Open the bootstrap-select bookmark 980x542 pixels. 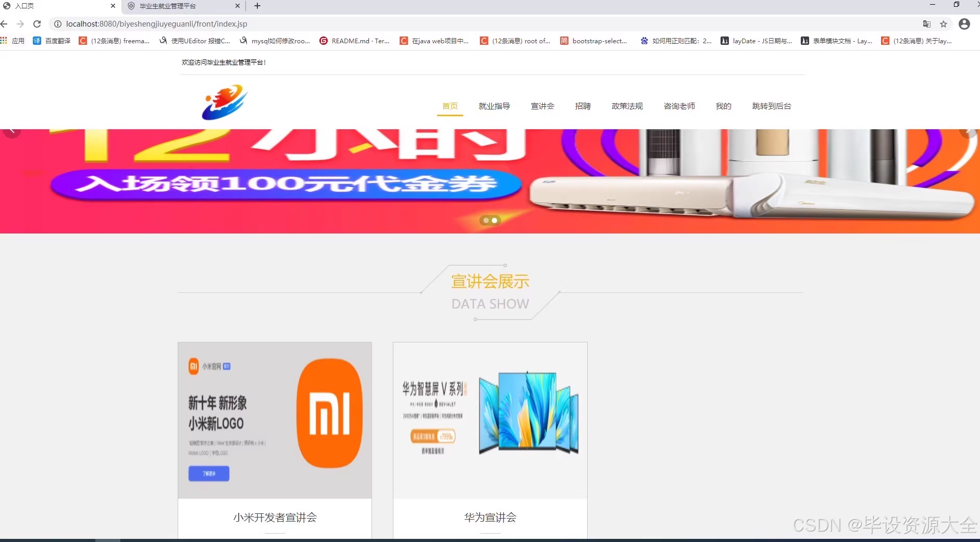[x=593, y=41]
